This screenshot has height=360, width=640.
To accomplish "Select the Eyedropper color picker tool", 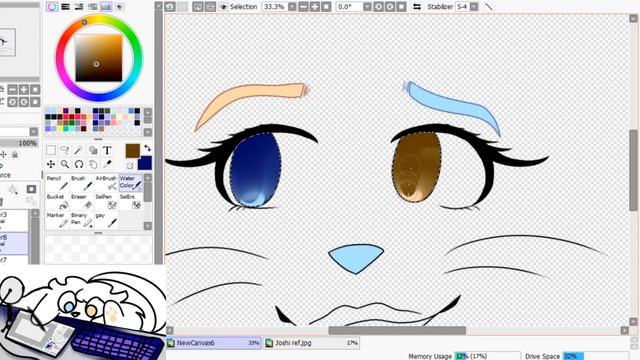I will [107, 164].
